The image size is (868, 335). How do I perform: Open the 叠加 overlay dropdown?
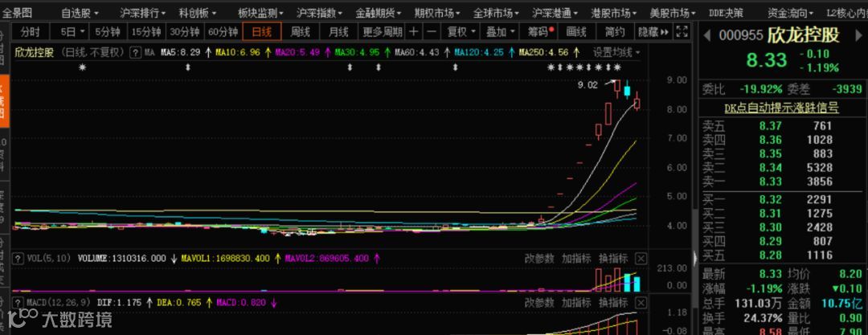[500, 31]
